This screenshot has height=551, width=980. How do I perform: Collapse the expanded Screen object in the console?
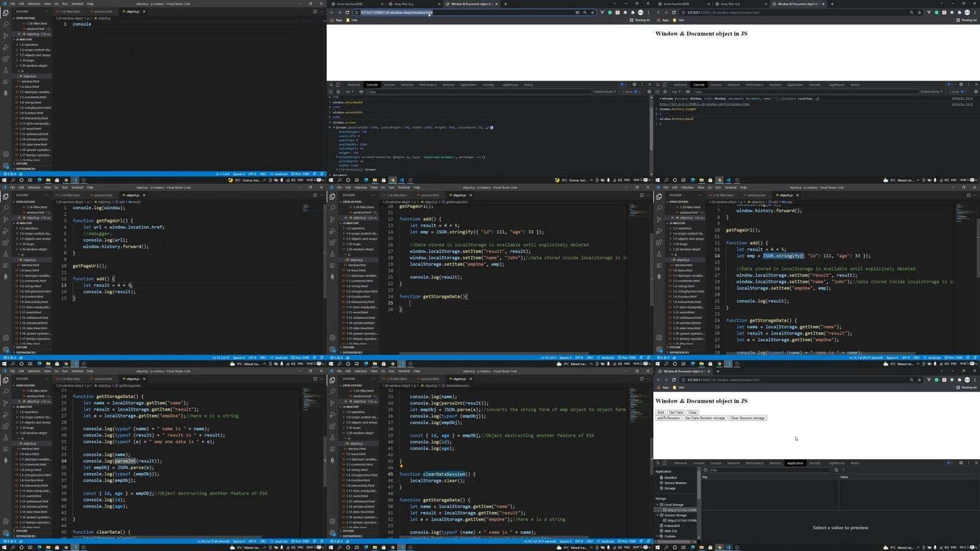pyautogui.click(x=334, y=127)
